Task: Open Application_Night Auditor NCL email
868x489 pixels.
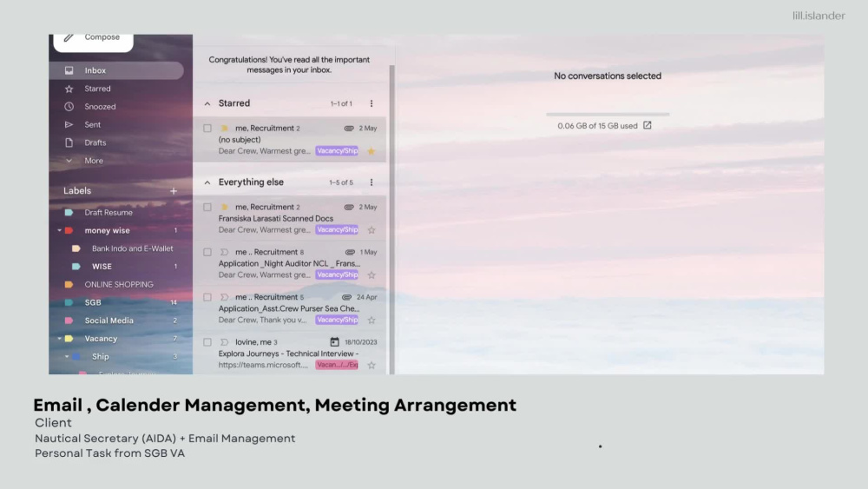Action: click(290, 263)
